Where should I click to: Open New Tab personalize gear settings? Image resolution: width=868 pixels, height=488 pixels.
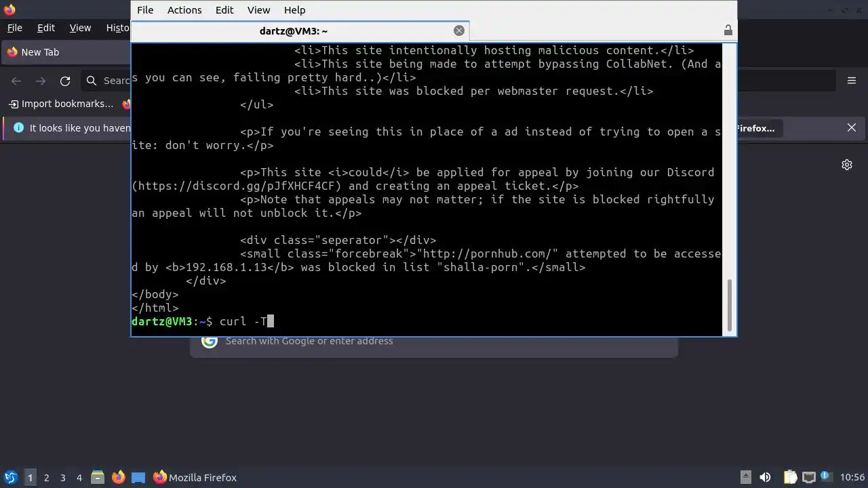(847, 165)
